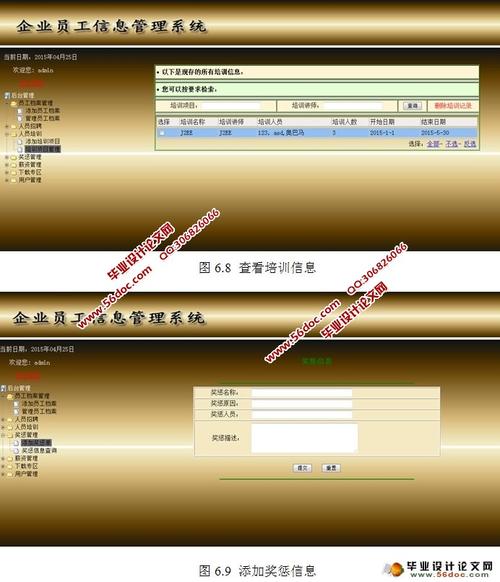Click the 查询 search button
This screenshot has height=582, width=500.
tap(412, 106)
